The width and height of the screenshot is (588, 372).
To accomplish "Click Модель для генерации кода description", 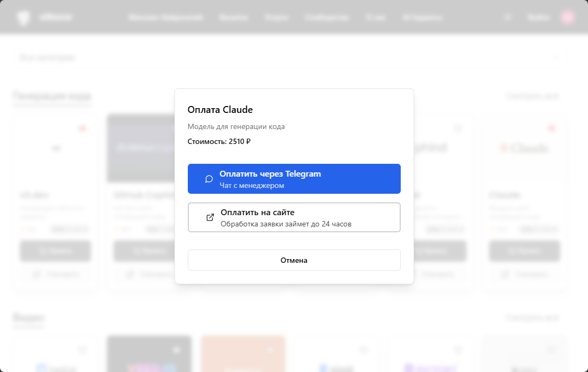I will pos(236,127).
